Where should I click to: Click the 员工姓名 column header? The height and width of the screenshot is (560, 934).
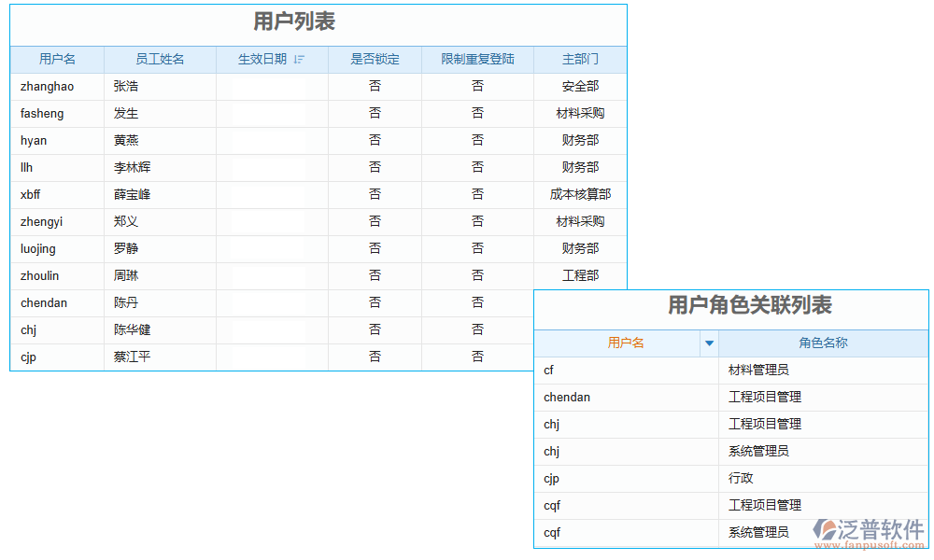point(159,59)
